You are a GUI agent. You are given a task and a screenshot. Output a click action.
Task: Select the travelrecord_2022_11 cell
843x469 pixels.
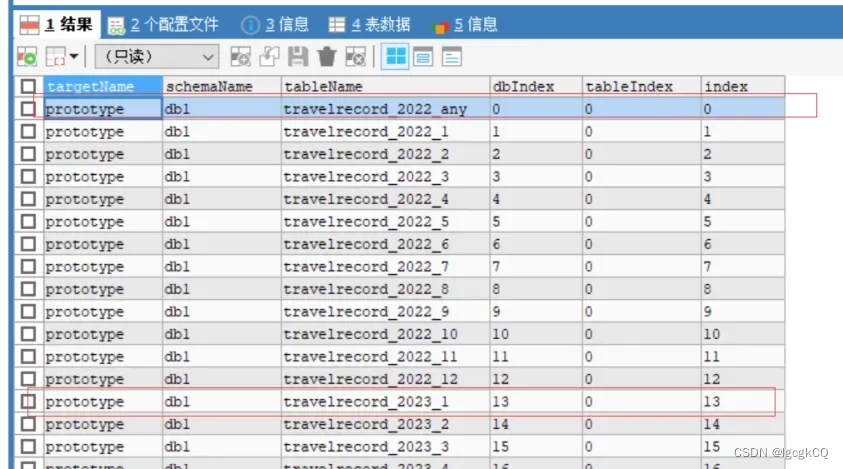pyautogui.click(x=385, y=357)
